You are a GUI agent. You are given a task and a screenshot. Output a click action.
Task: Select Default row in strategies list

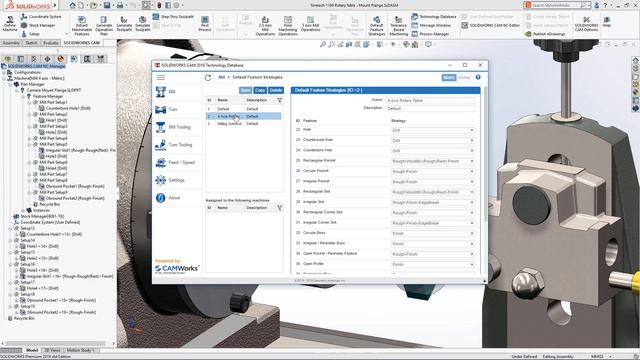(x=243, y=109)
